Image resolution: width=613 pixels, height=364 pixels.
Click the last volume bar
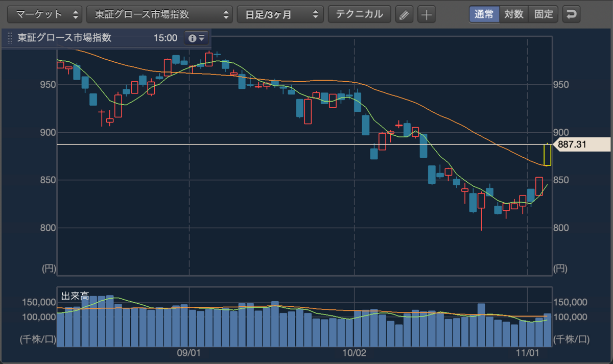click(x=547, y=330)
